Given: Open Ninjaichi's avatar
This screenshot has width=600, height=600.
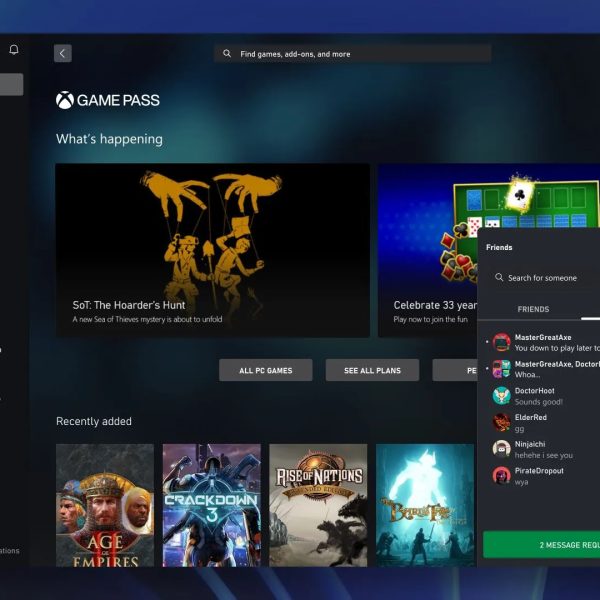Looking at the screenshot, I should point(501,449).
